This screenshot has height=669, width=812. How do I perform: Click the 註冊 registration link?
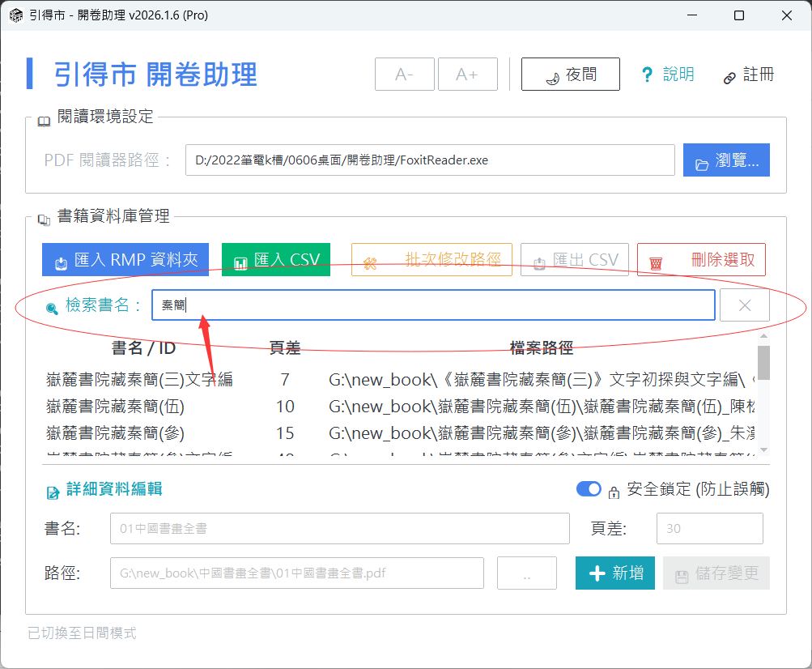(x=749, y=75)
